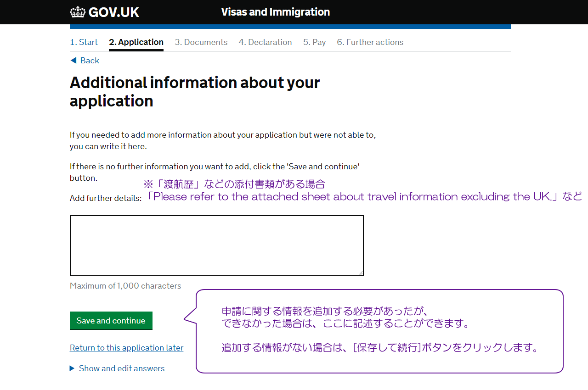Screen dimensions: 588x390
Task: Click the Back arrow icon
Action: [x=73, y=61]
